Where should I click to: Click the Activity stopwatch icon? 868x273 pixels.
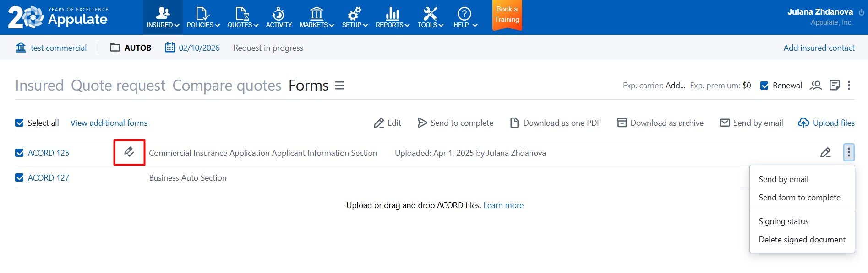tap(278, 14)
